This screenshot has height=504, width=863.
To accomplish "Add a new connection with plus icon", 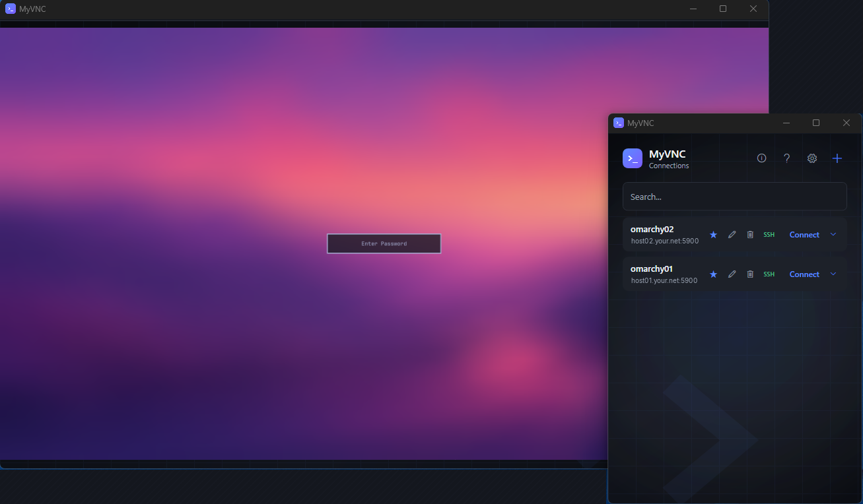I will [x=837, y=158].
